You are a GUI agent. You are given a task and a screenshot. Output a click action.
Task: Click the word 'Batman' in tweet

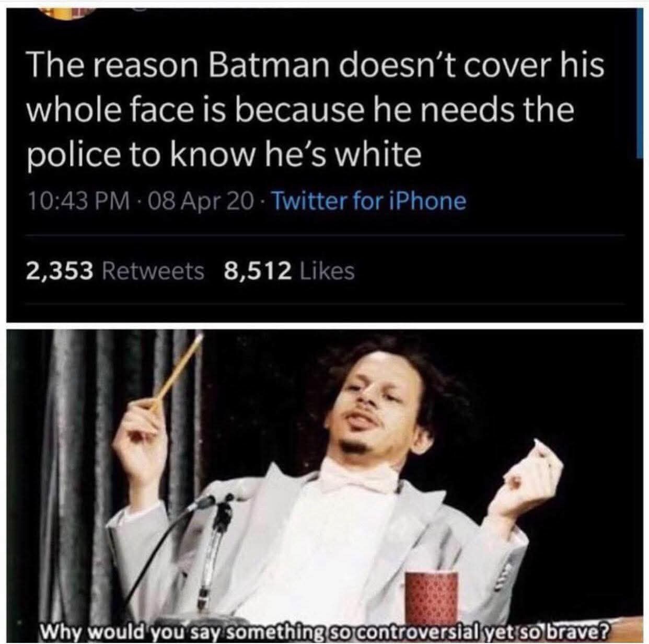pyautogui.click(x=268, y=67)
